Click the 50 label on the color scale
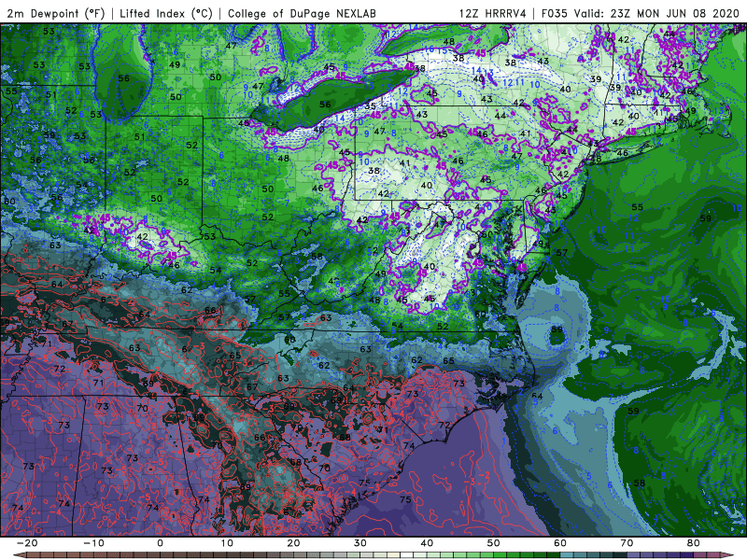This screenshot has width=747, height=560. pos(494,543)
